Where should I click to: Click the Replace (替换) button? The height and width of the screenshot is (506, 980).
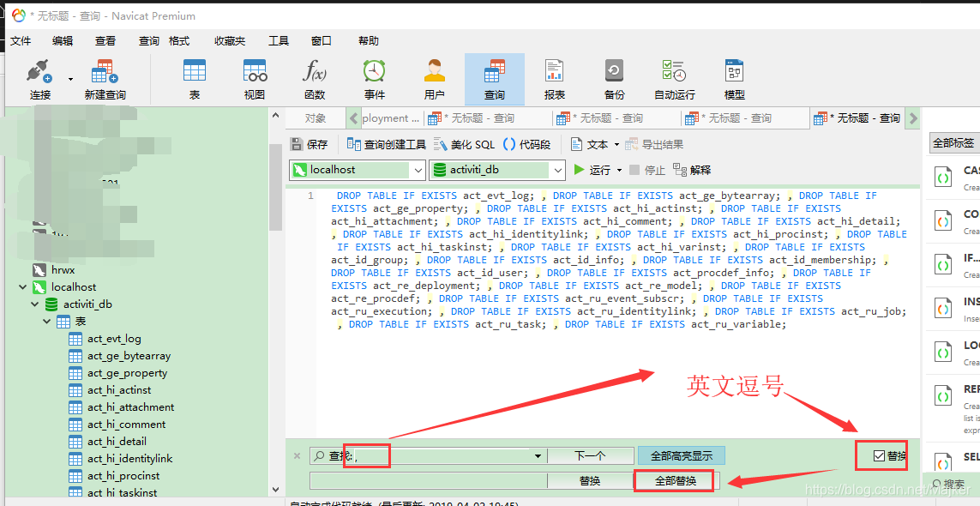click(590, 481)
